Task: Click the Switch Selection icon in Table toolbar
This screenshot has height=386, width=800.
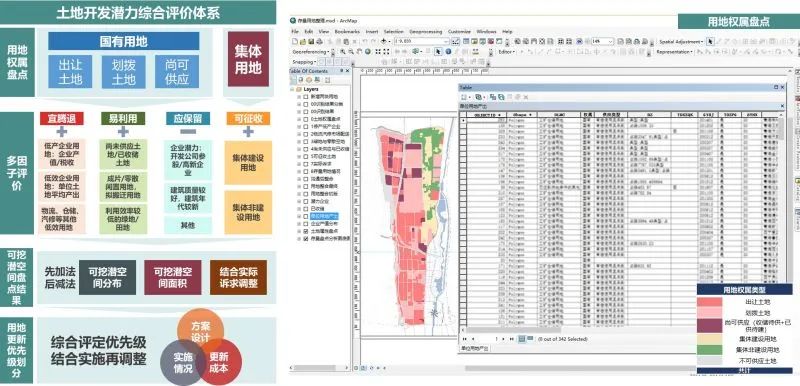Action: (501, 97)
